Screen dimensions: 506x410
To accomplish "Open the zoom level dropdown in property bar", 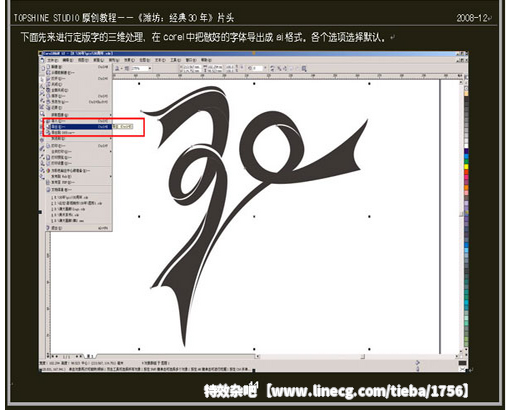I will 150,68.
